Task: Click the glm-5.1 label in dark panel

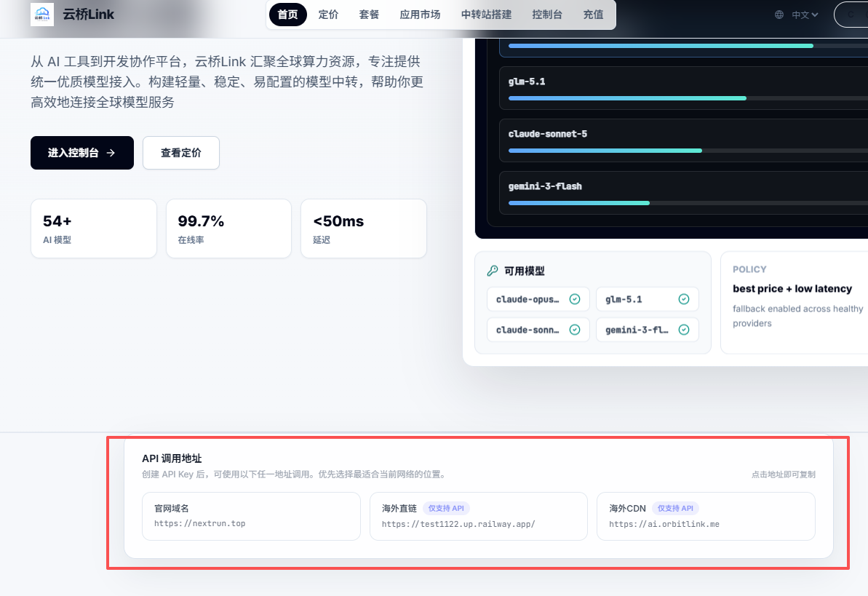Action: tap(527, 82)
